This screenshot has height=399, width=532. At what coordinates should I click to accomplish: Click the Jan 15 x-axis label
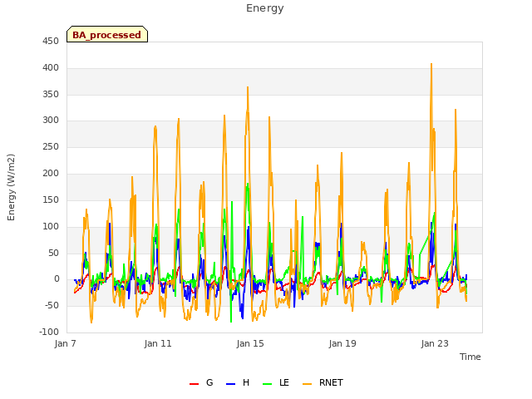click(x=250, y=343)
